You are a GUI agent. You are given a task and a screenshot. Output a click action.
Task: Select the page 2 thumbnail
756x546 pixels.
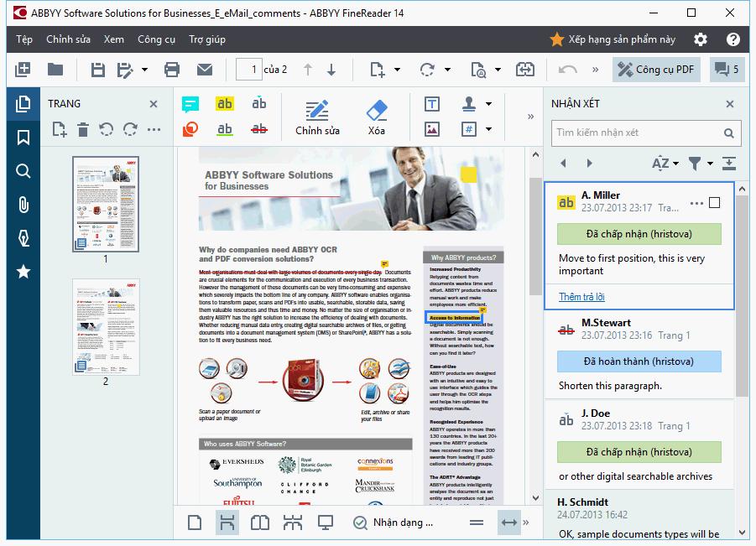(x=106, y=327)
